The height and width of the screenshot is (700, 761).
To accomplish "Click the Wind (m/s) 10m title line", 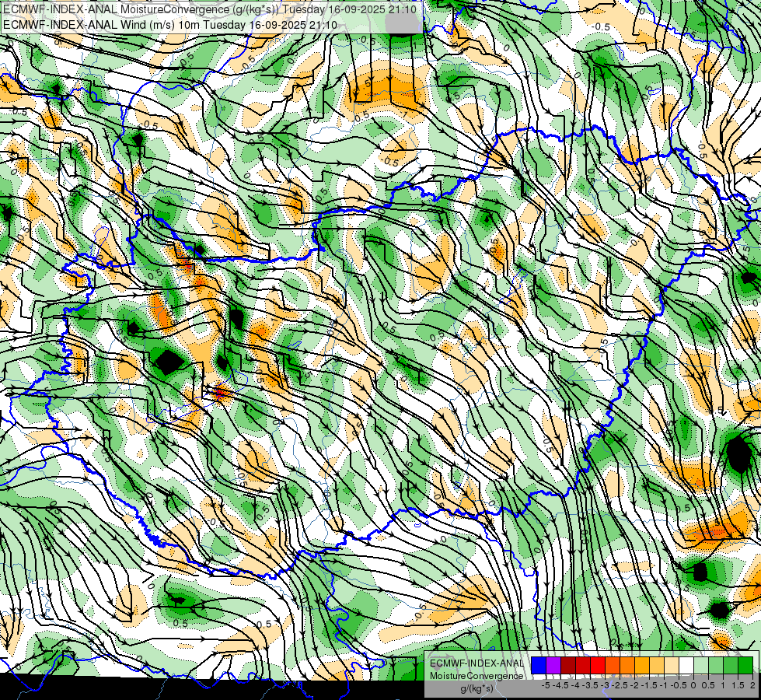I will pos(170,25).
